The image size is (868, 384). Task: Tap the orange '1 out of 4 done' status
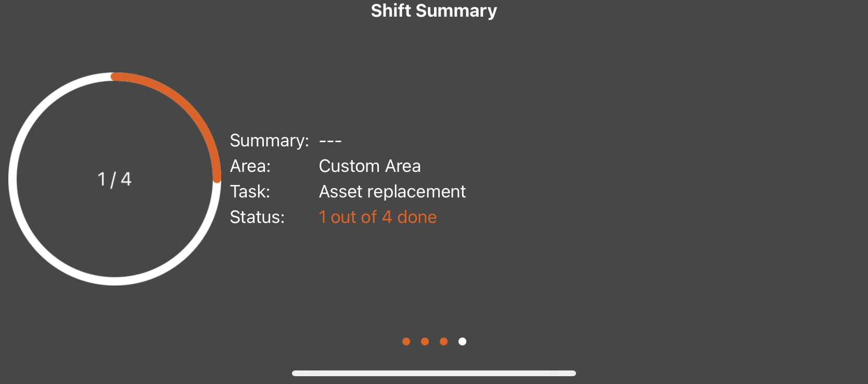(377, 217)
